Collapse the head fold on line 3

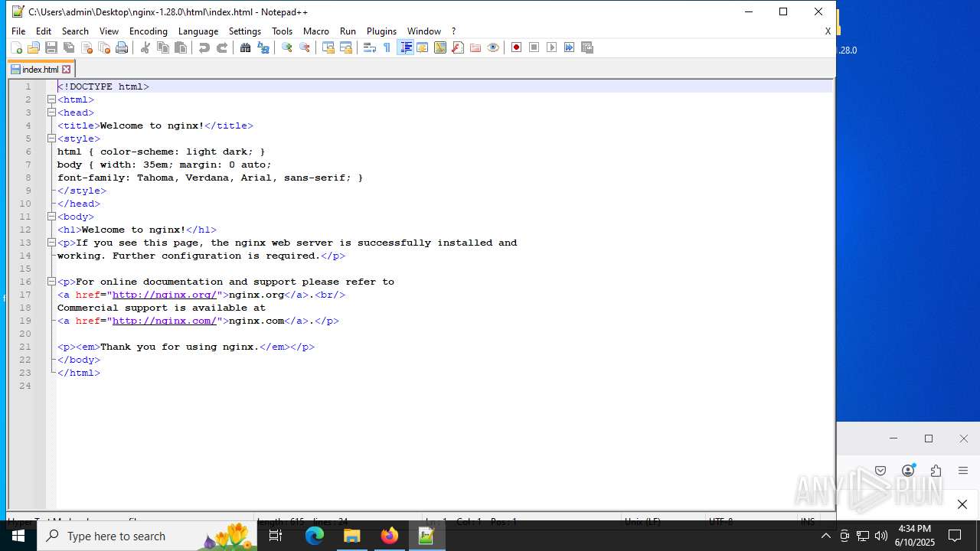(x=51, y=112)
